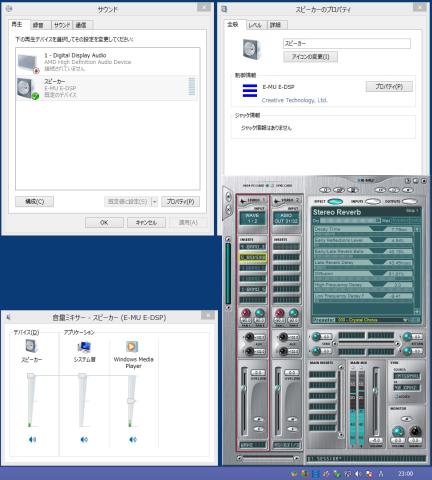The image size is (432, 480).
Task: Click the clock showing 23:00
Action: click(x=405, y=473)
